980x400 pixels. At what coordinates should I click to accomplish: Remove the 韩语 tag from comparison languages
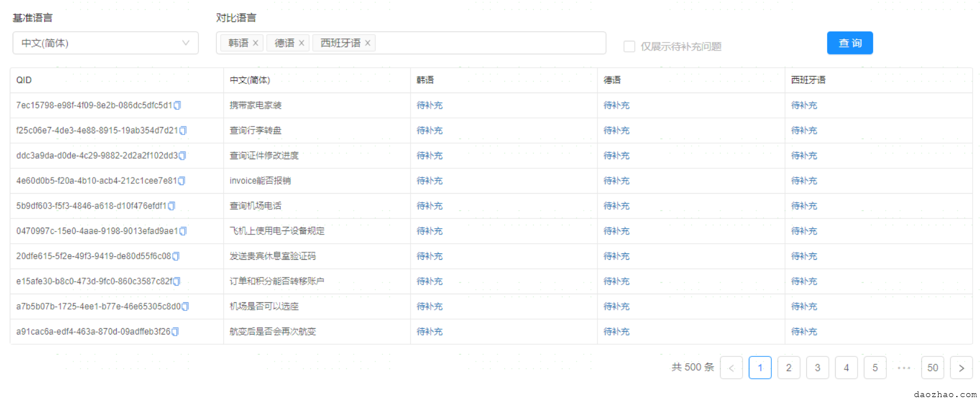click(256, 43)
